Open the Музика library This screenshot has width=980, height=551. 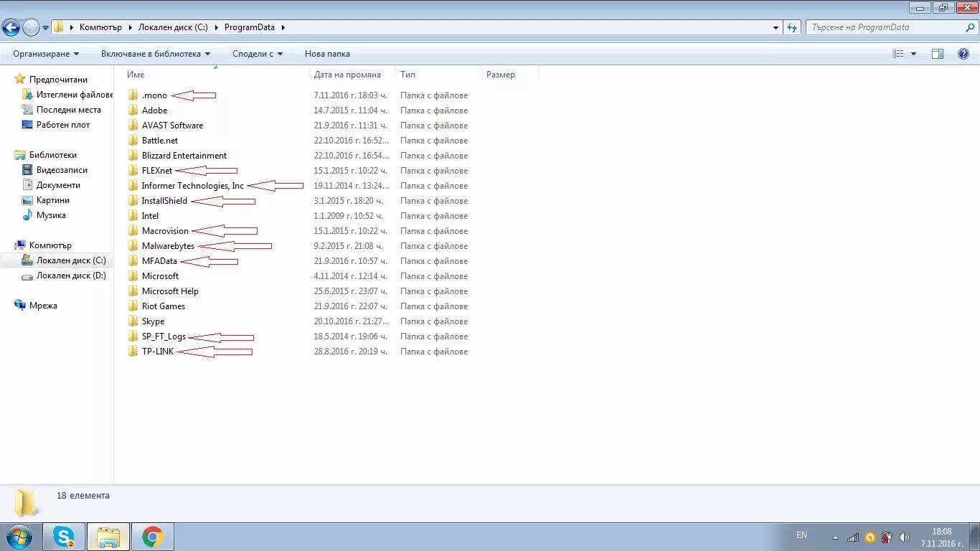pyautogui.click(x=51, y=215)
